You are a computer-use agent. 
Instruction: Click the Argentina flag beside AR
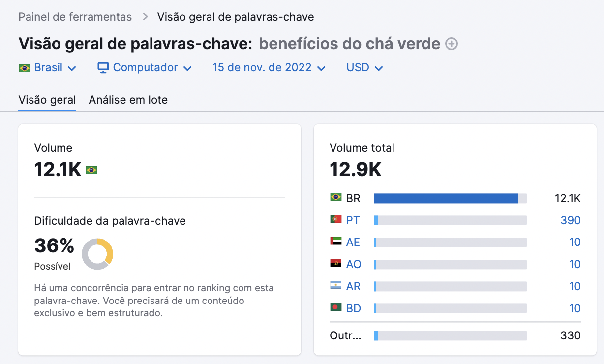pyautogui.click(x=336, y=286)
